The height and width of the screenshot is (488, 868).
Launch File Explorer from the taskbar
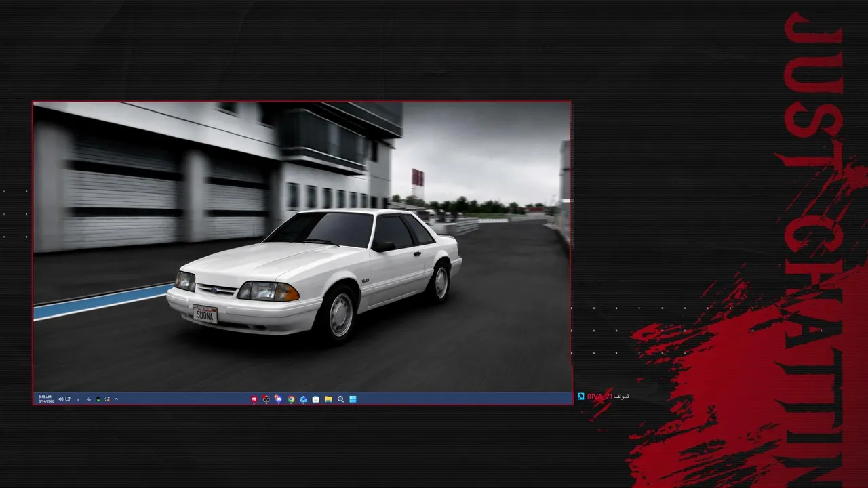(x=328, y=399)
